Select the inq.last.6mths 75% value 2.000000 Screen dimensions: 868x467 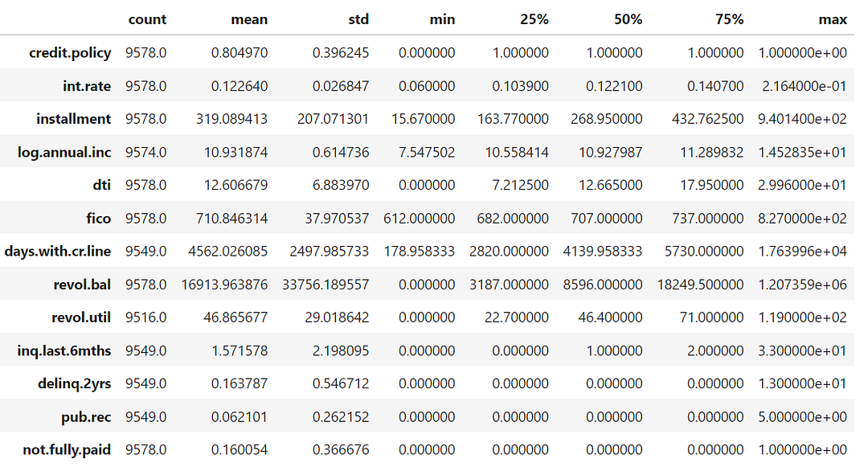[x=715, y=350]
